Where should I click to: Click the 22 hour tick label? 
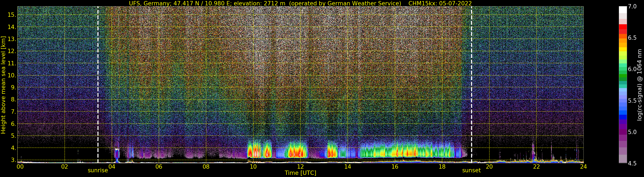pyautogui.click(x=536, y=167)
